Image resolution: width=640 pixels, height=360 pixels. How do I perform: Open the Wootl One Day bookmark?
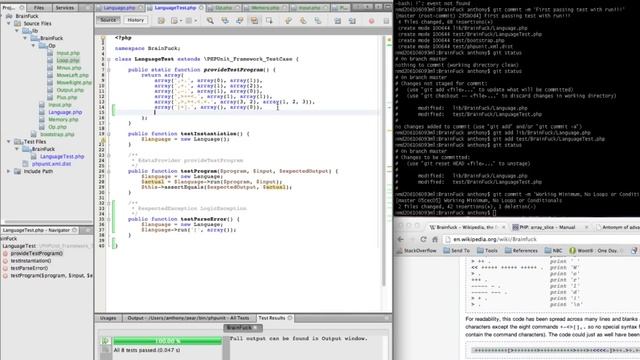[593, 251]
